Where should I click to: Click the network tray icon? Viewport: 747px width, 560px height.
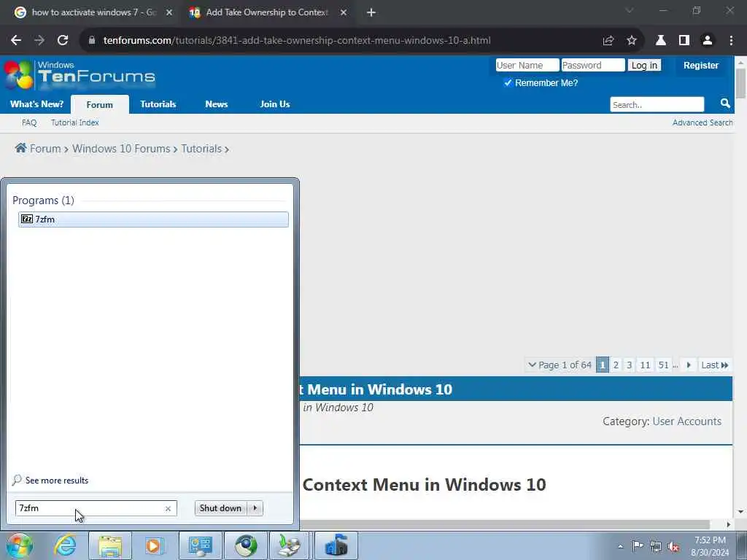tap(656, 546)
